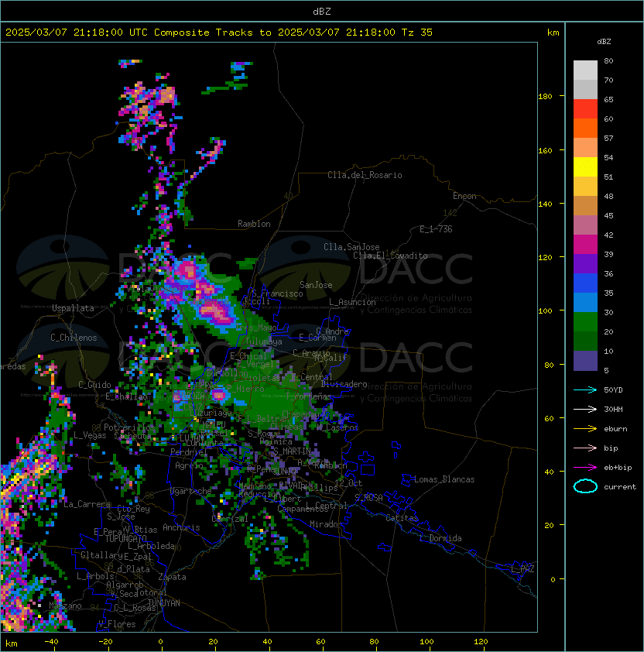This screenshot has height=652, width=644.
Task: Click the Encon map label
Action: pyautogui.click(x=464, y=196)
